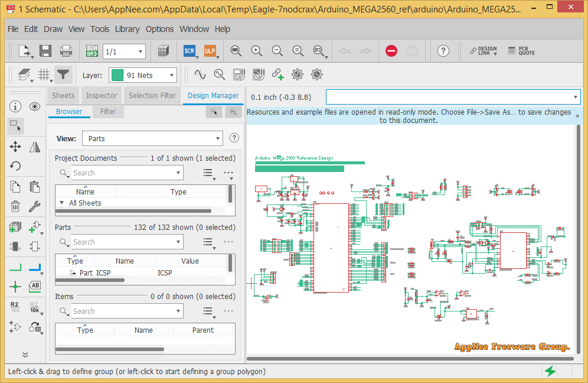
Task: Select the Delete trash tool
Action: [x=15, y=206]
